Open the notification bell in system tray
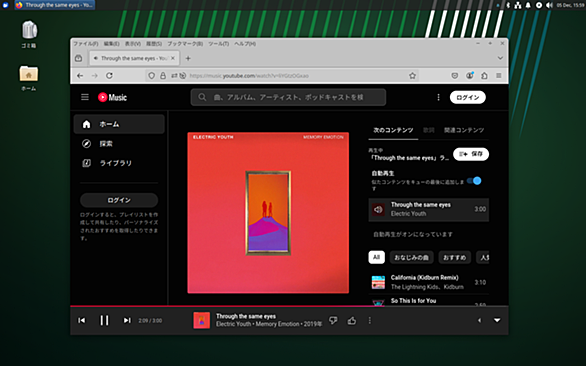The image size is (586, 366). (x=528, y=5)
